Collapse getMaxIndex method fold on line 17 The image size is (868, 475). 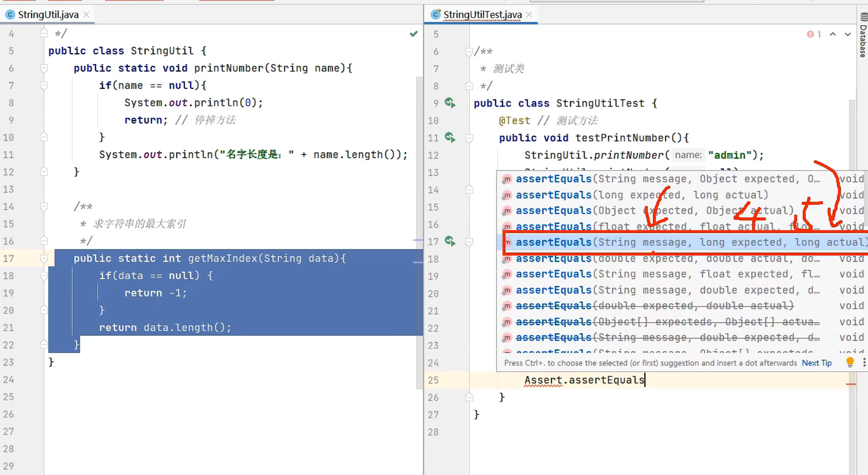(44, 258)
